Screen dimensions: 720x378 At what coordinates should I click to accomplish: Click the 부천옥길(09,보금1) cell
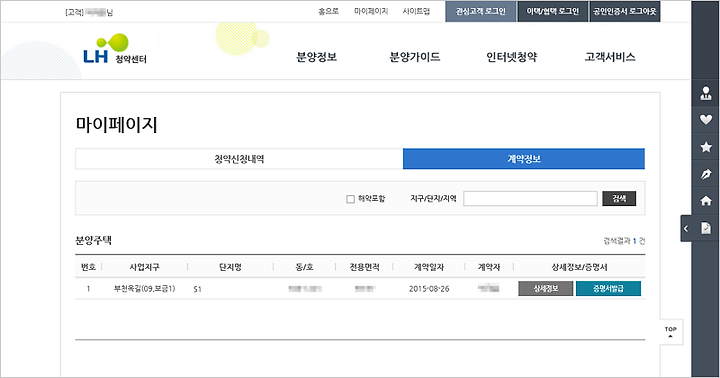point(144,289)
